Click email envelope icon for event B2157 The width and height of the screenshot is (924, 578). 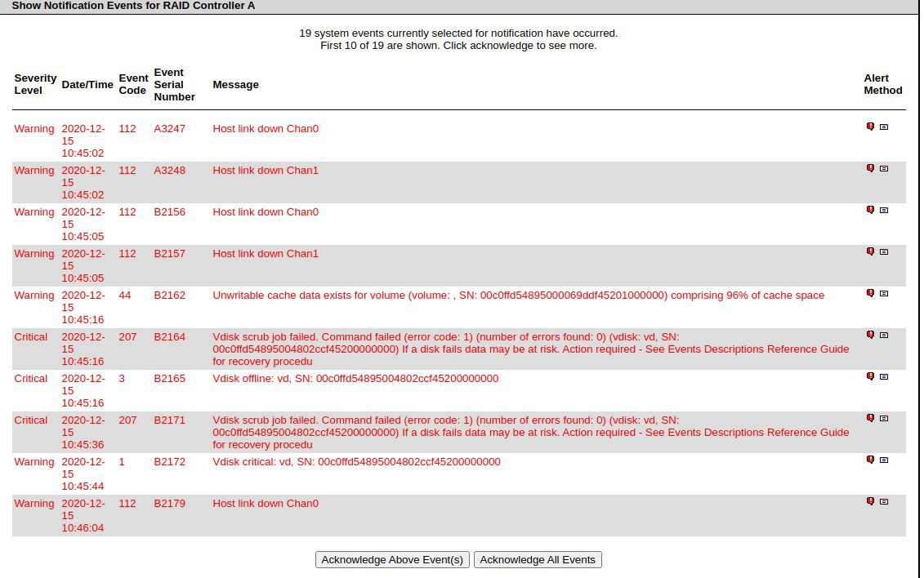[x=883, y=252]
